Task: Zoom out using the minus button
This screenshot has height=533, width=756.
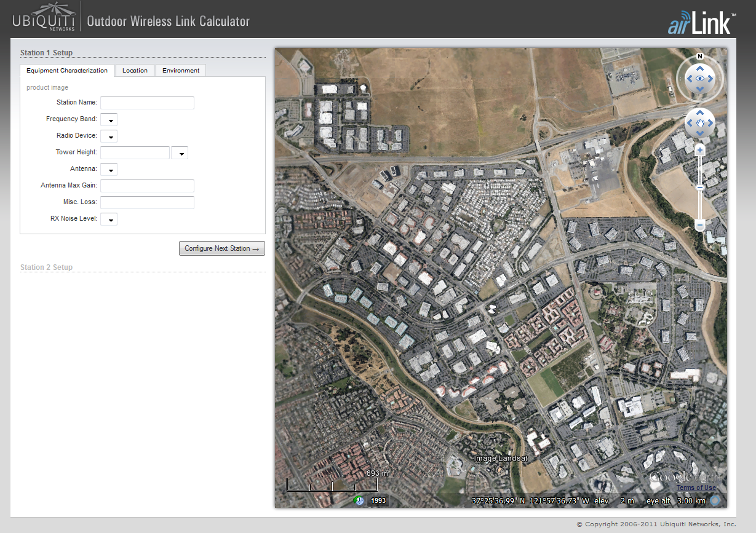Action: tap(700, 226)
